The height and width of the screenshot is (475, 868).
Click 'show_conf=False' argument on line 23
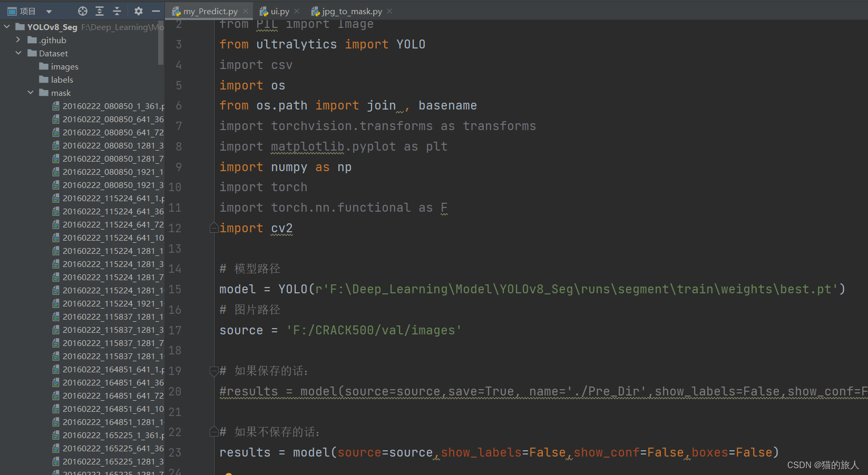tap(628, 452)
